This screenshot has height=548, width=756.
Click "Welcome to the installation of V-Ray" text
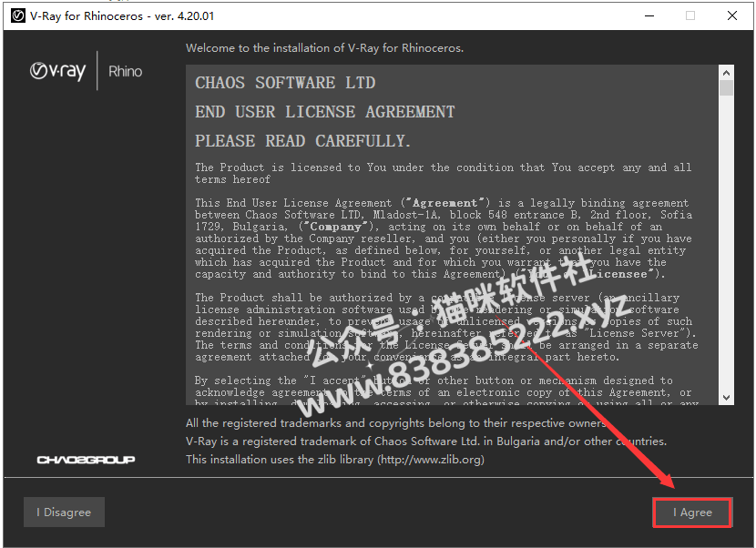(x=324, y=47)
